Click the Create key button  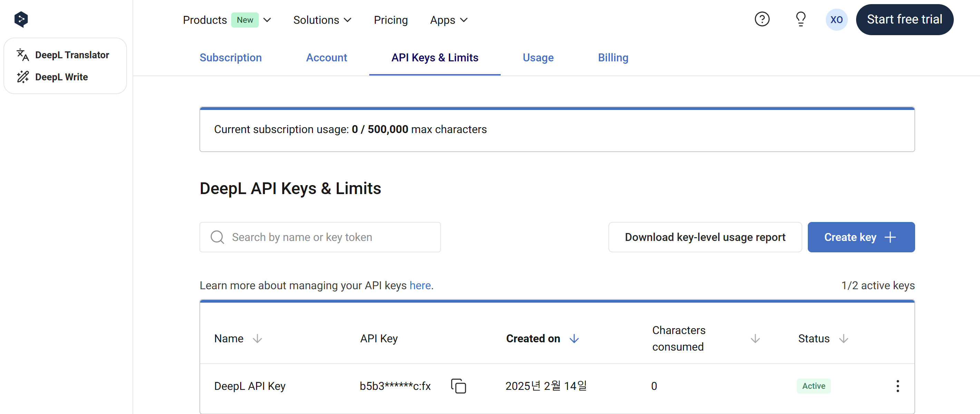pos(861,237)
